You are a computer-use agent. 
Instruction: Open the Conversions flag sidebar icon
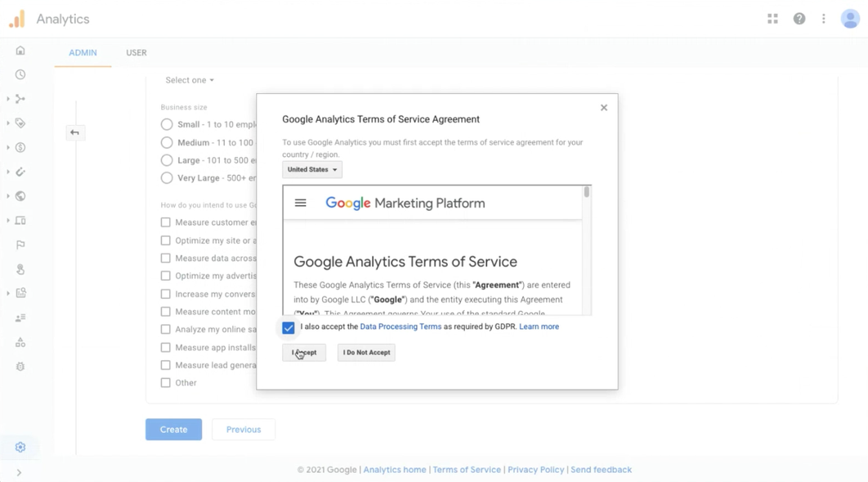(20, 244)
